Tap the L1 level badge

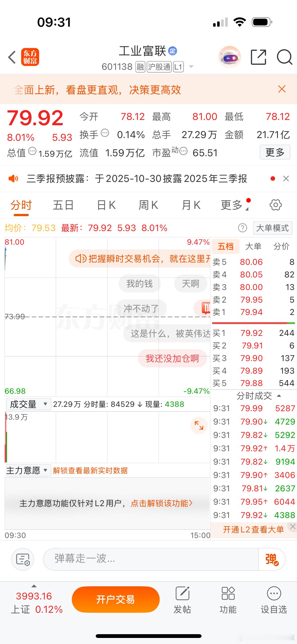click(178, 67)
